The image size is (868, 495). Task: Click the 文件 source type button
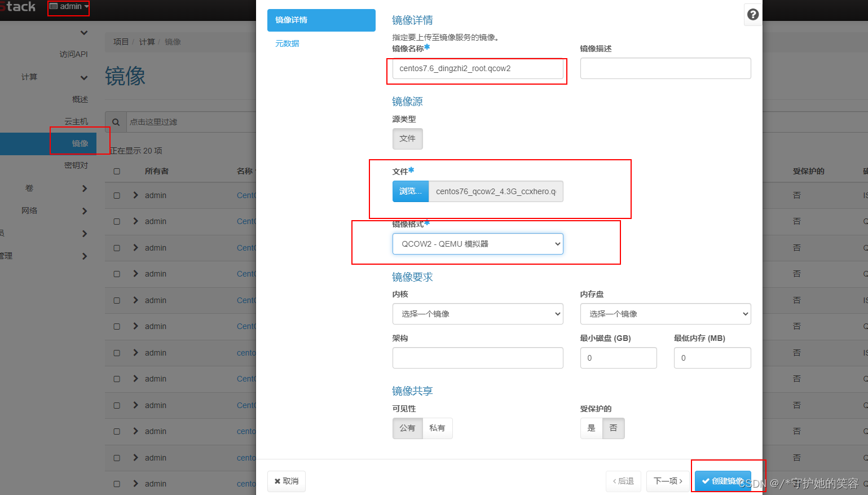click(x=408, y=139)
